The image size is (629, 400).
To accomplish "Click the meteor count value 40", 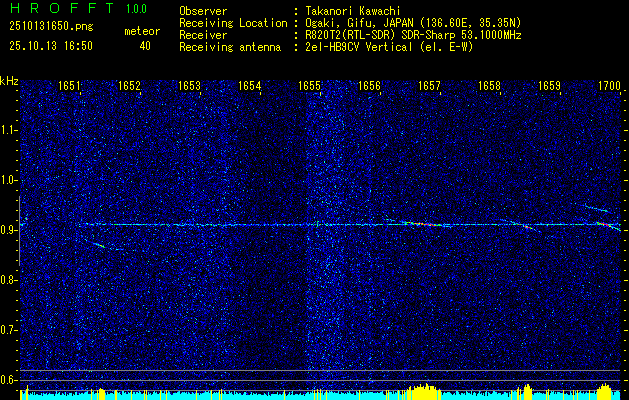I will point(145,46).
